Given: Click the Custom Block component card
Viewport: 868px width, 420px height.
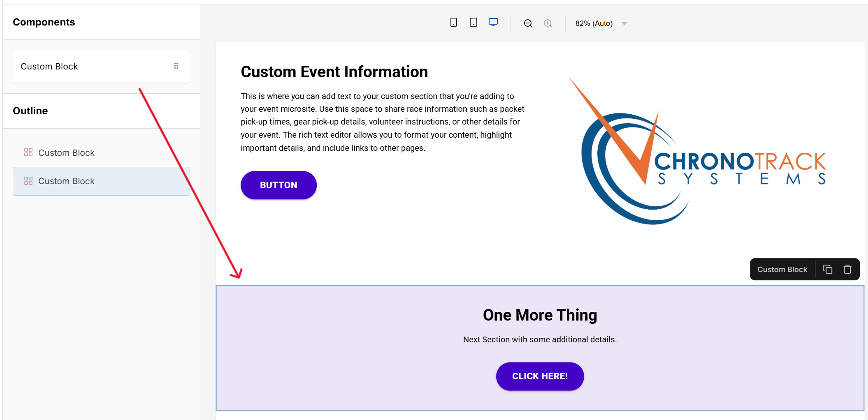Looking at the screenshot, I should coord(91,67).
